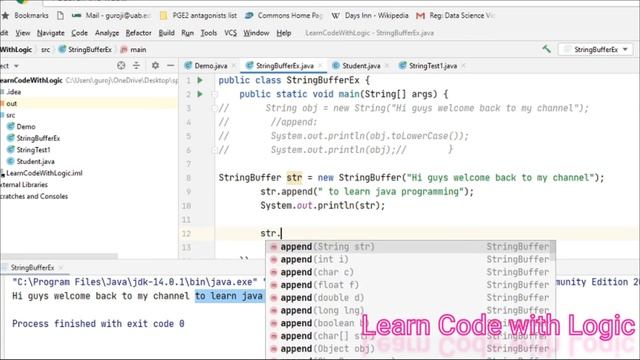Run the class from the line 1 gutter arrow
This screenshot has width=640, height=360.
pyautogui.click(x=200, y=80)
